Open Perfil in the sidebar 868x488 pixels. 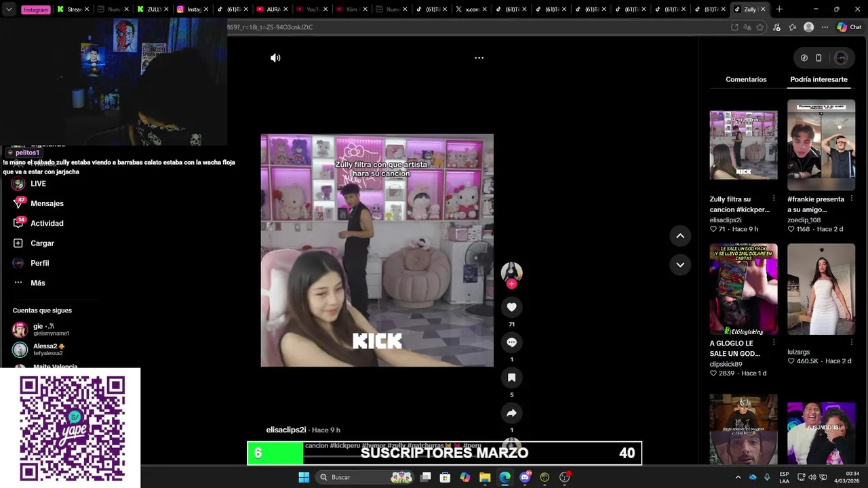tap(31, 263)
